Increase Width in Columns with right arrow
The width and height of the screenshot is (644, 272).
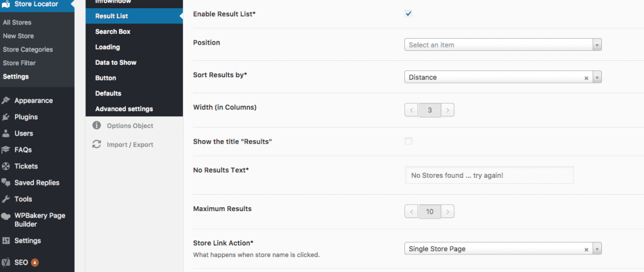point(448,110)
